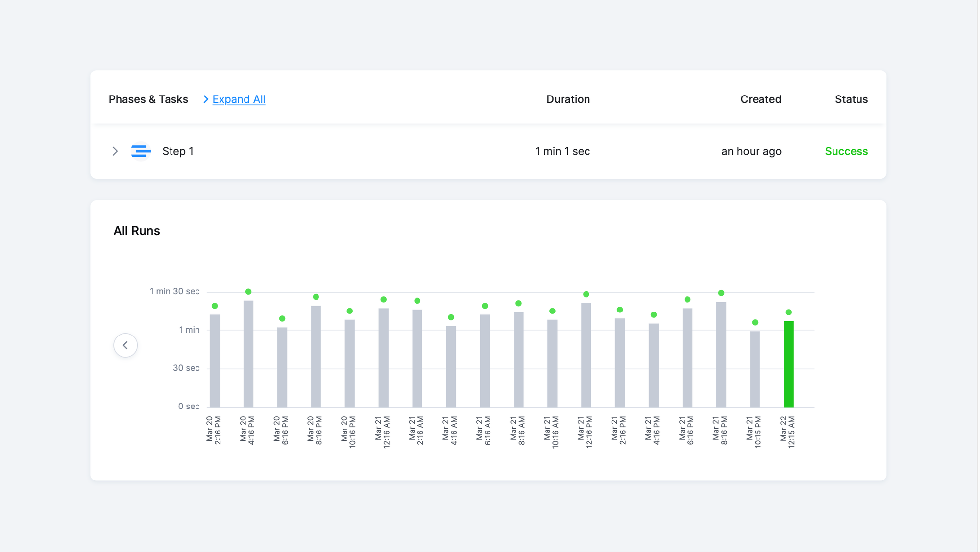Click the 'an hour ago' timestamp
980x552 pixels.
[751, 151]
